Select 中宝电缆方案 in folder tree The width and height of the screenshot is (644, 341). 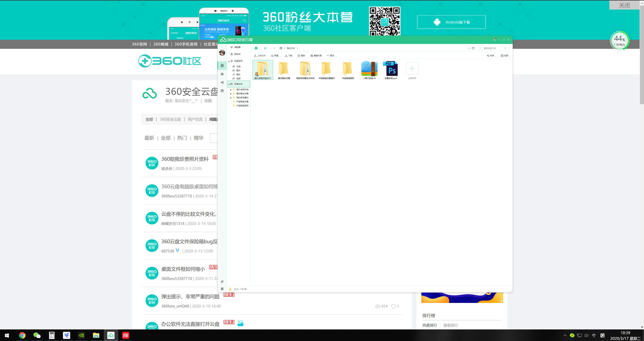(241, 102)
